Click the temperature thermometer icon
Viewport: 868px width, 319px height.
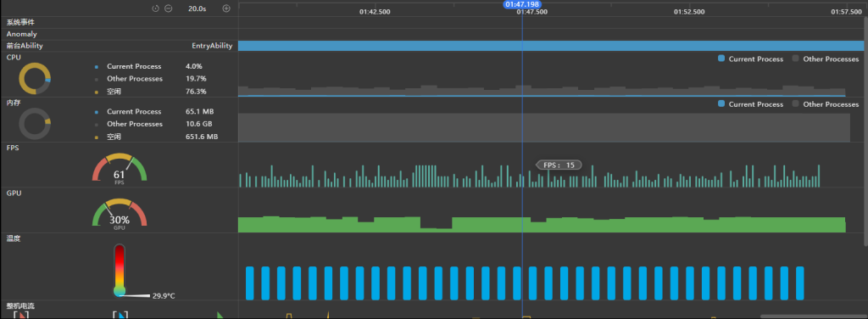click(120, 270)
